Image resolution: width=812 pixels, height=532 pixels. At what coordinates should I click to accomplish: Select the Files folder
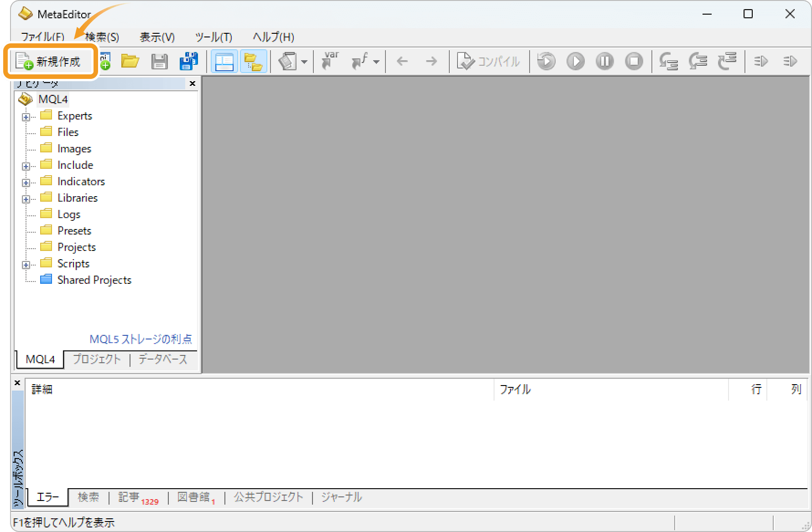[68, 132]
